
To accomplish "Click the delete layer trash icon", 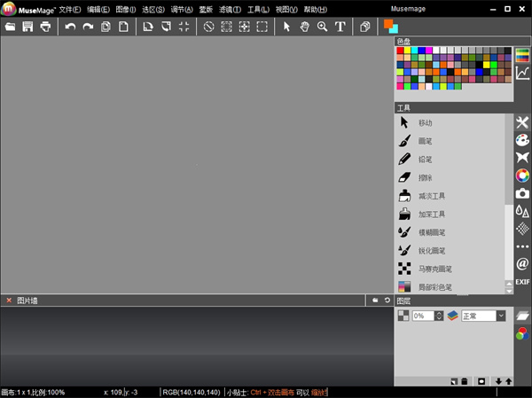I will 465,381.
